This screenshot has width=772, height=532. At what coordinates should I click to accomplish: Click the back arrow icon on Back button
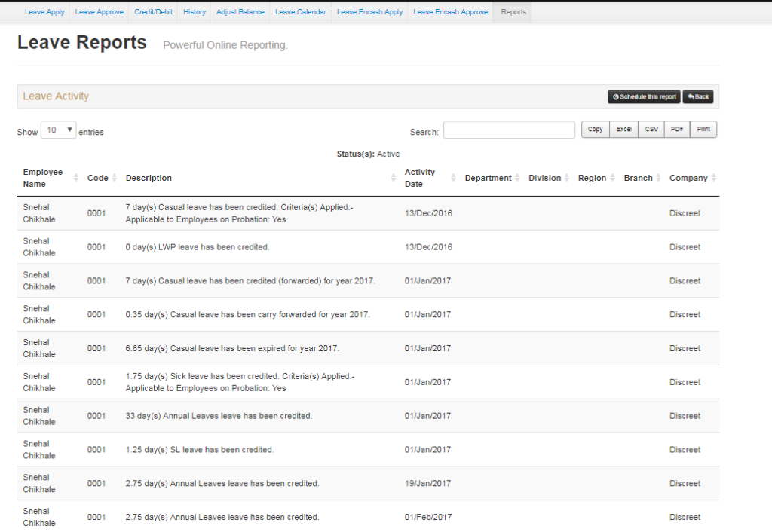click(691, 96)
